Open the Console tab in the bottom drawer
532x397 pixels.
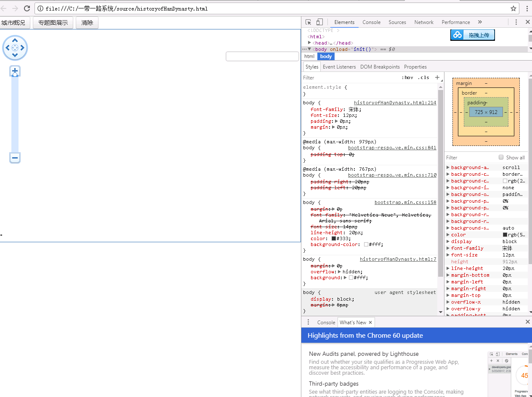(x=326, y=323)
